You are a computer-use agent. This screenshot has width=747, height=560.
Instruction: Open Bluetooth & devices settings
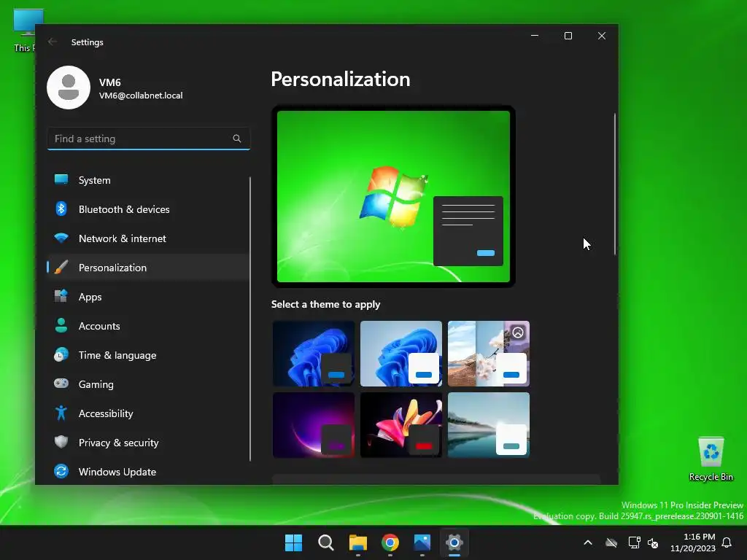tap(148, 209)
